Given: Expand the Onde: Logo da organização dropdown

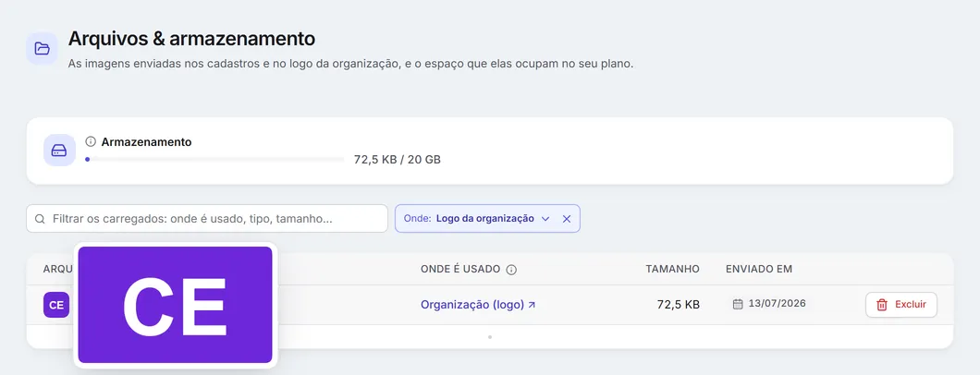Looking at the screenshot, I should 545,219.
